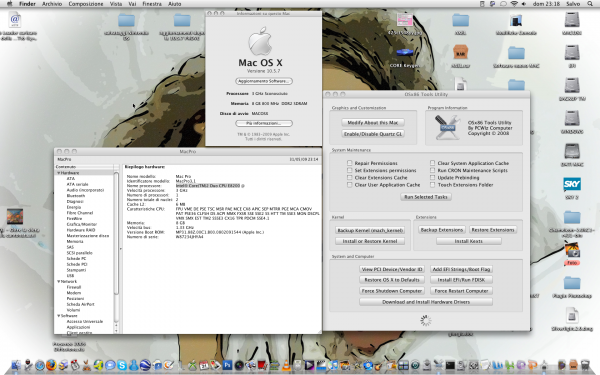
Task: Enable Run CRON Maintenance Scripts
Action: 432,170
